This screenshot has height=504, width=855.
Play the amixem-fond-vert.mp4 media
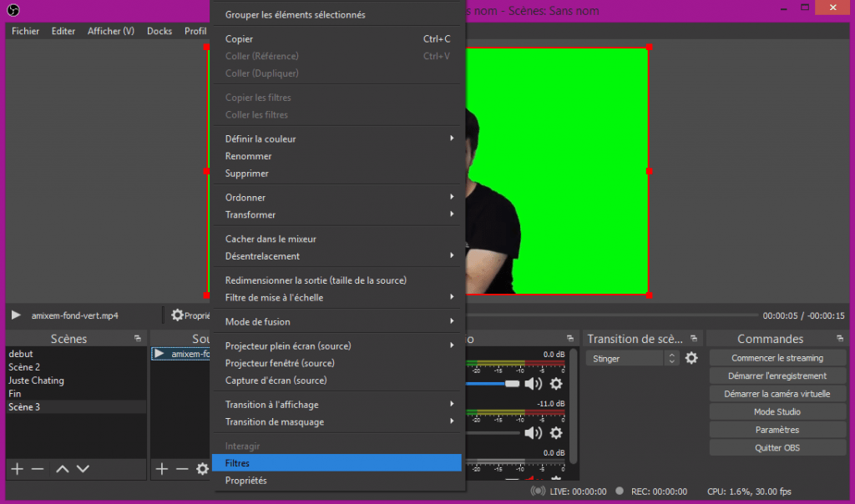coord(16,315)
